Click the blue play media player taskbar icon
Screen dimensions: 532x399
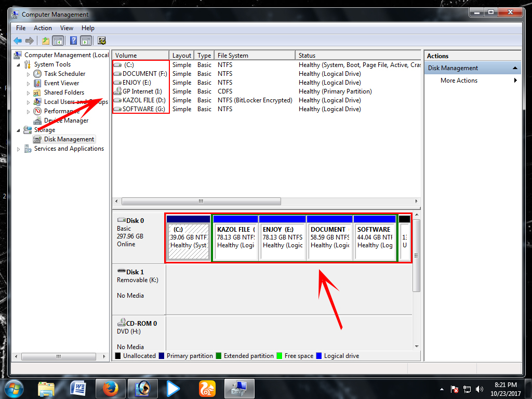[x=173, y=389]
